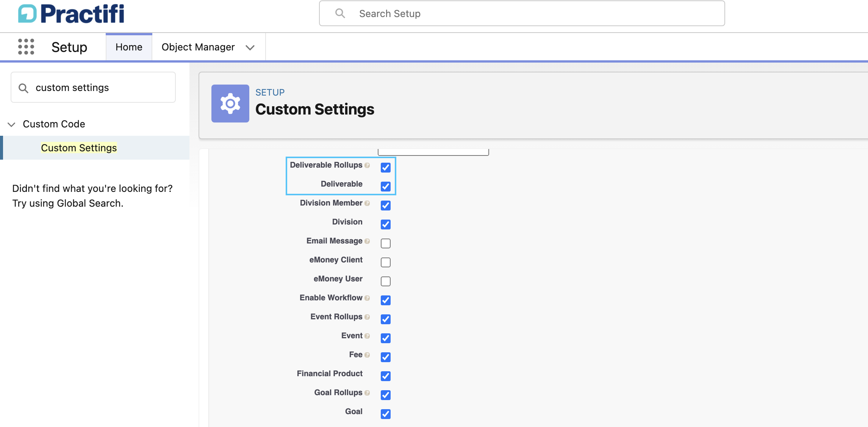The height and width of the screenshot is (427, 868).
Task: Uncheck the Financial Product checkbox
Action: click(386, 376)
